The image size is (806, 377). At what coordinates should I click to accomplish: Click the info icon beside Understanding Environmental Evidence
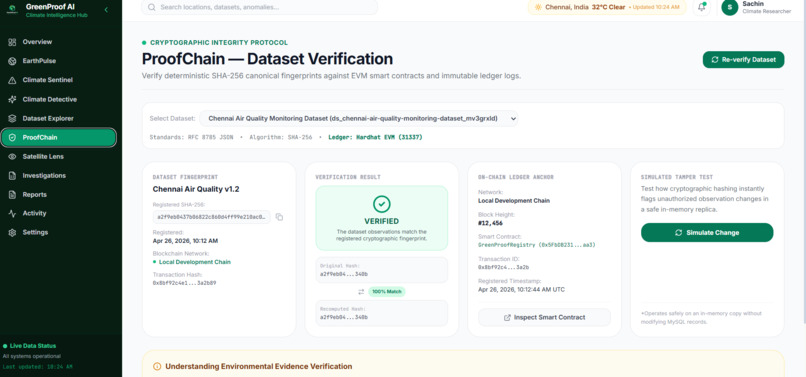[x=157, y=367]
